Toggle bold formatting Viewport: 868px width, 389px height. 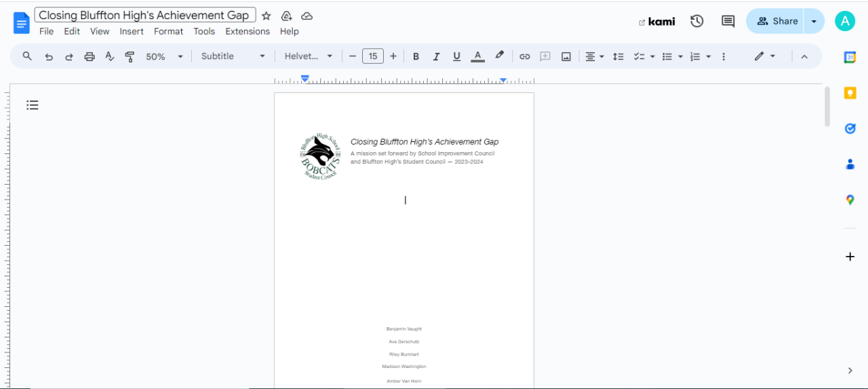click(416, 56)
